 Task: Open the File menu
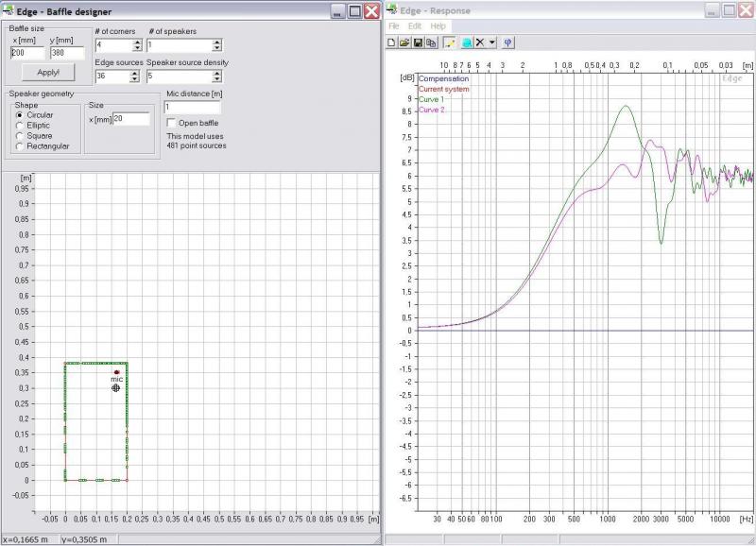point(394,26)
